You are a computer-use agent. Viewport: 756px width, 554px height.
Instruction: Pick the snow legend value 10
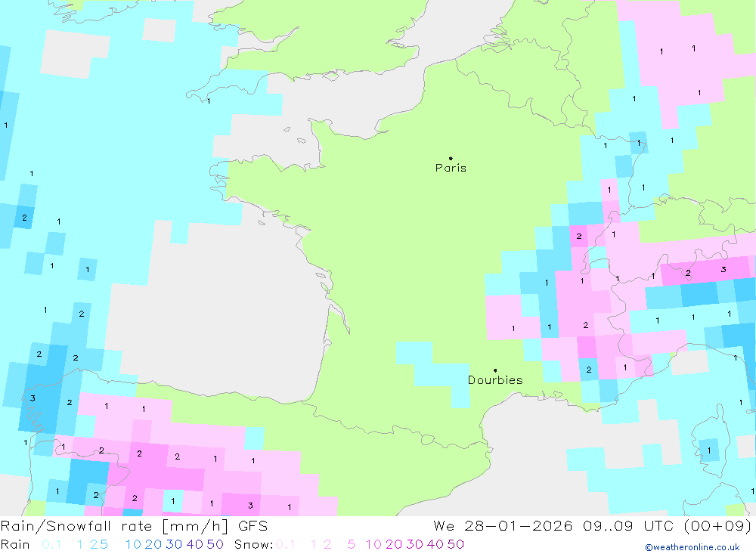point(373,544)
